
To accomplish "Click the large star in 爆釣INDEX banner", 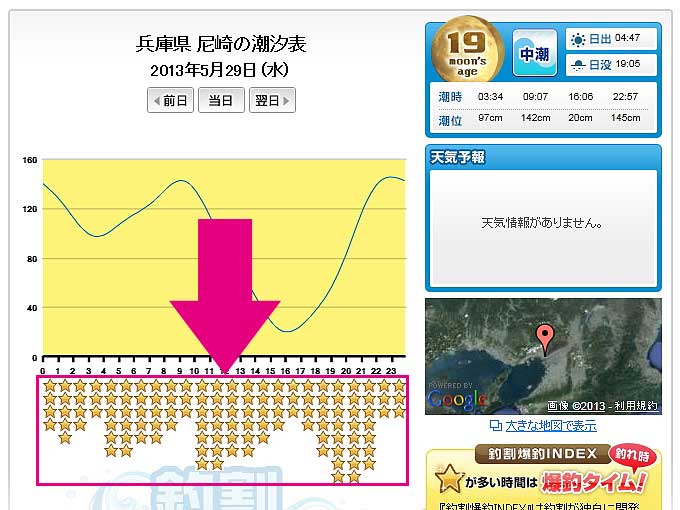I will [x=450, y=478].
